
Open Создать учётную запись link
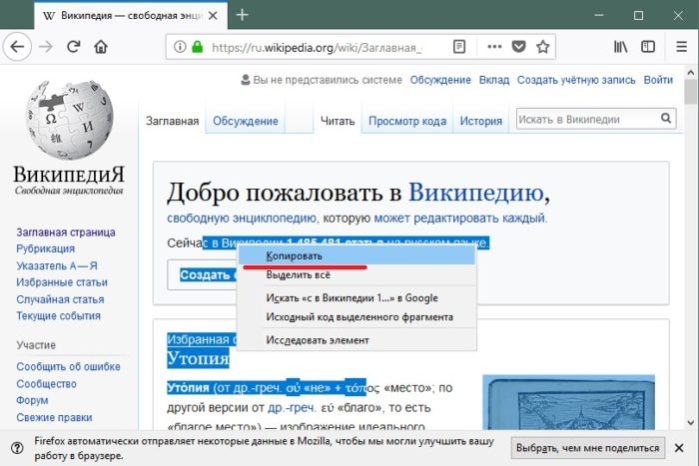(x=576, y=80)
